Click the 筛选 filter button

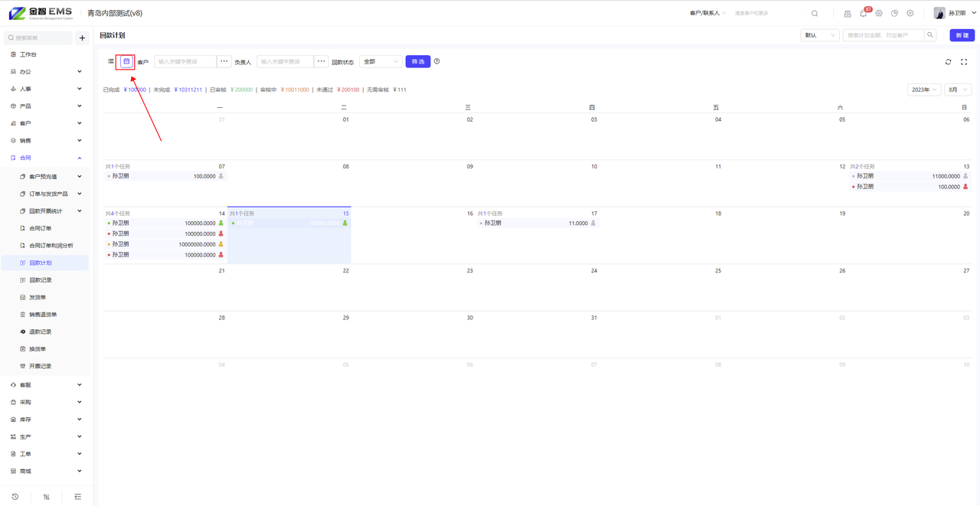tap(418, 61)
